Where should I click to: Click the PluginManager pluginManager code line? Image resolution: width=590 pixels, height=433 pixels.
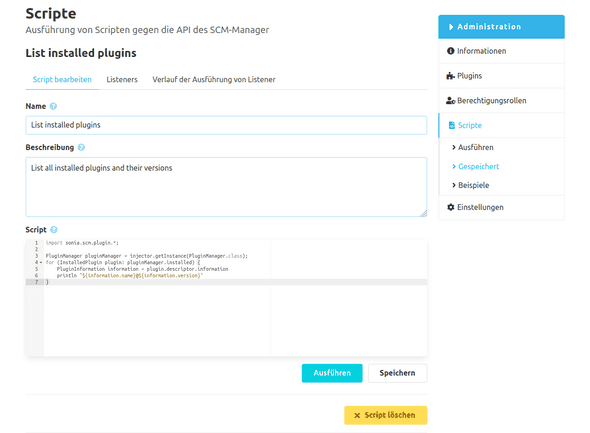pyautogui.click(x=147, y=256)
